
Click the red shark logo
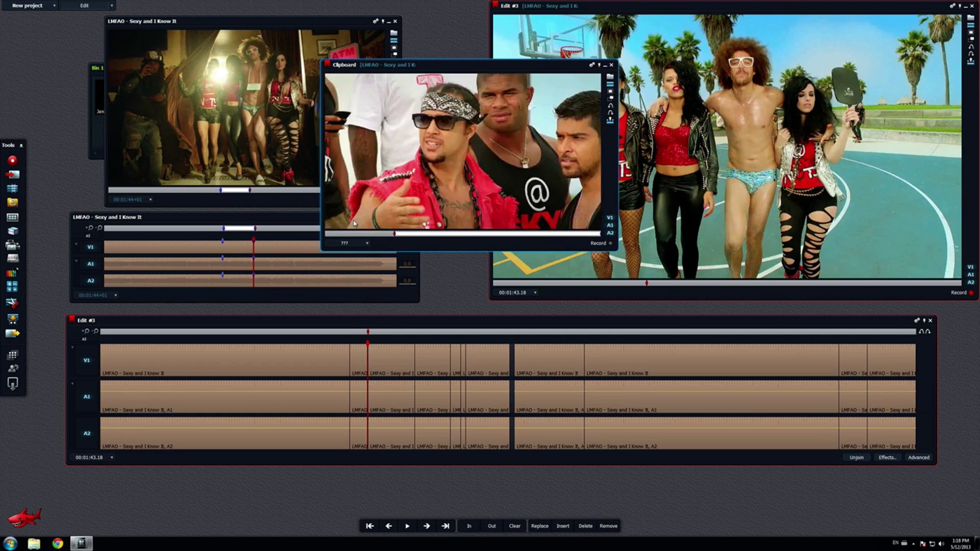pos(24,518)
